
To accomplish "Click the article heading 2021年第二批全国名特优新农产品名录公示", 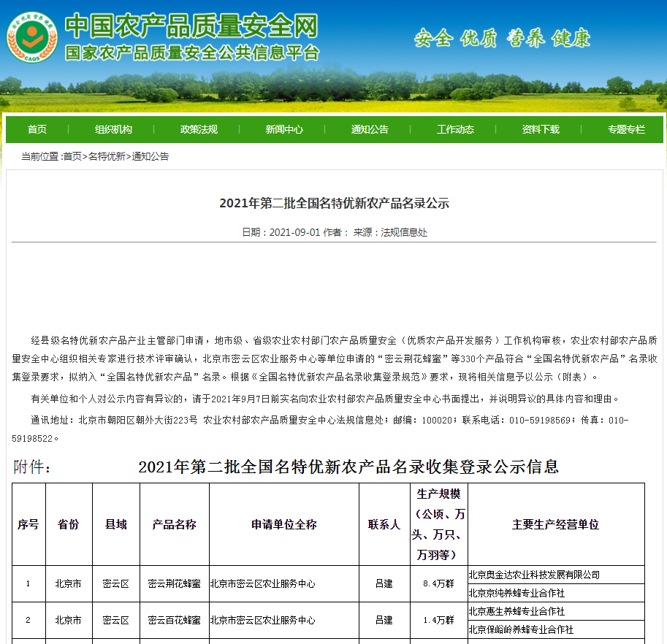I will point(334,203).
